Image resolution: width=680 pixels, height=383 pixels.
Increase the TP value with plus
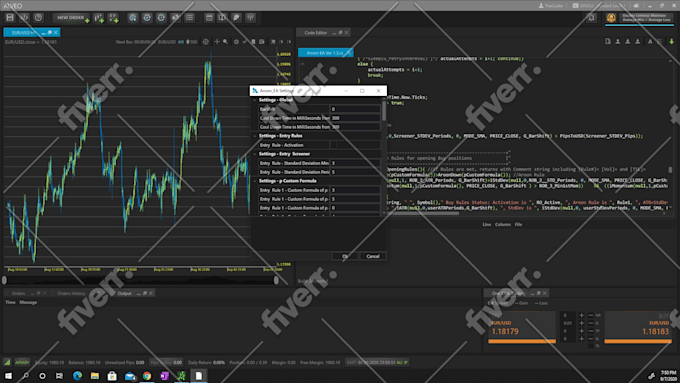point(582,331)
